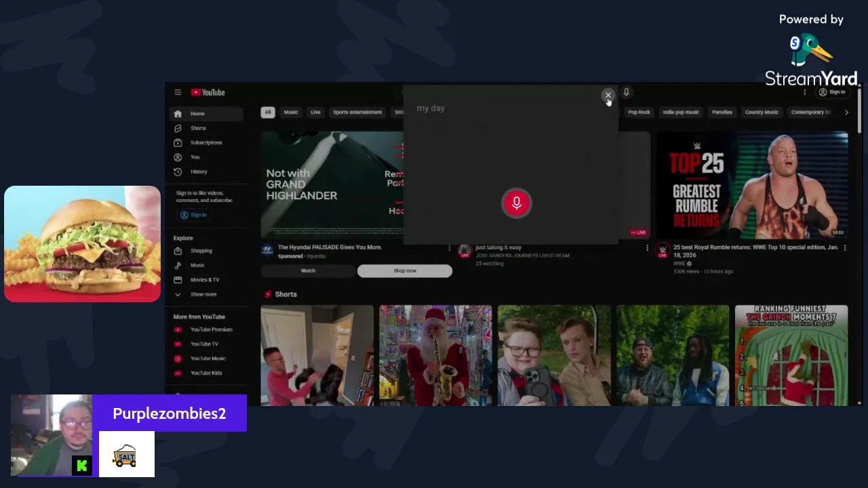868x488 pixels.
Task: Open Music under Explore
Action: click(x=206, y=265)
